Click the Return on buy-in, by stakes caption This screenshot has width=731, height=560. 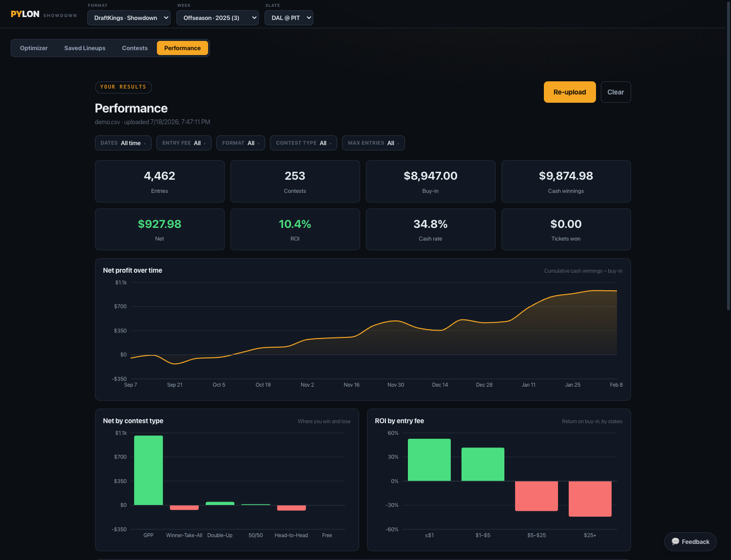click(592, 421)
